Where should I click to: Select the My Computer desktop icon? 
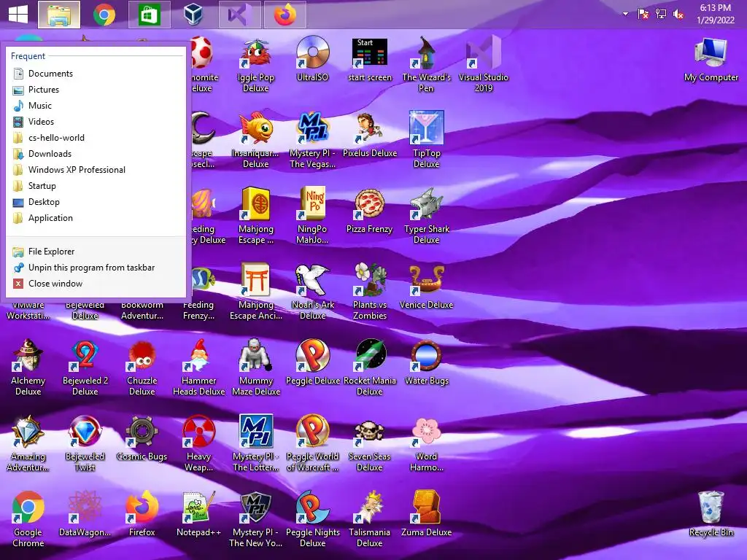pyautogui.click(x=711, y=61)
